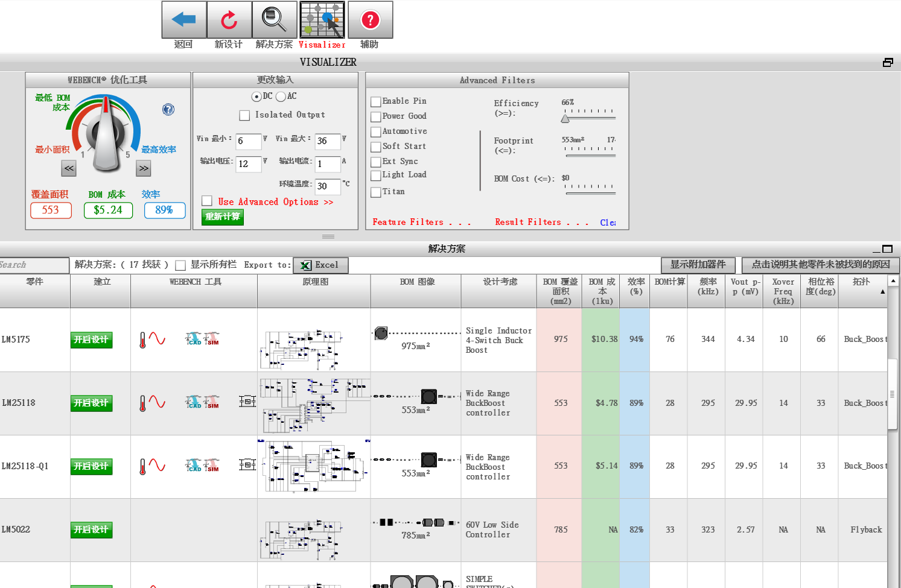The image size is (901, 588).
Task: Toggle the Automotive filter checkbox
Action: click(376, 132)
